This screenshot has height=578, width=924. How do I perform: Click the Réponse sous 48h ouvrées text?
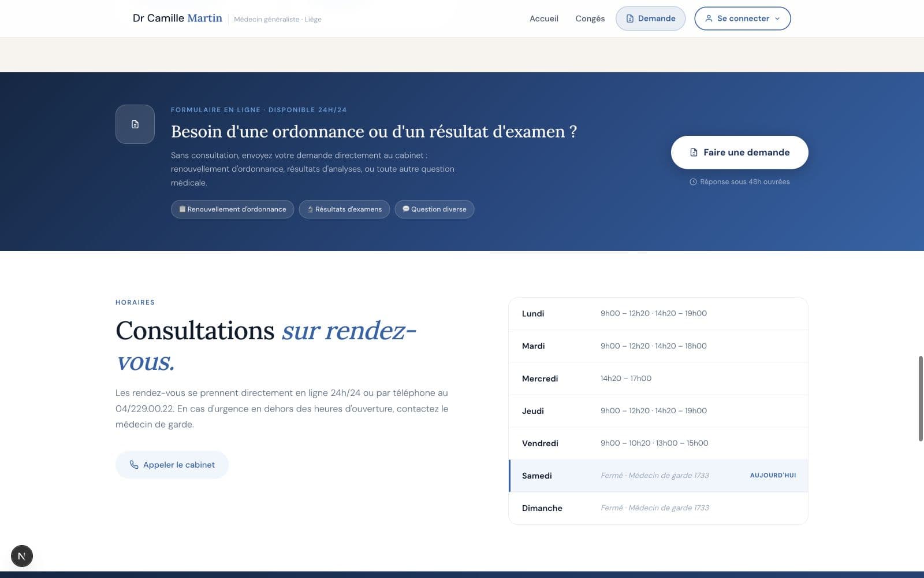click(x=745, y=181)
